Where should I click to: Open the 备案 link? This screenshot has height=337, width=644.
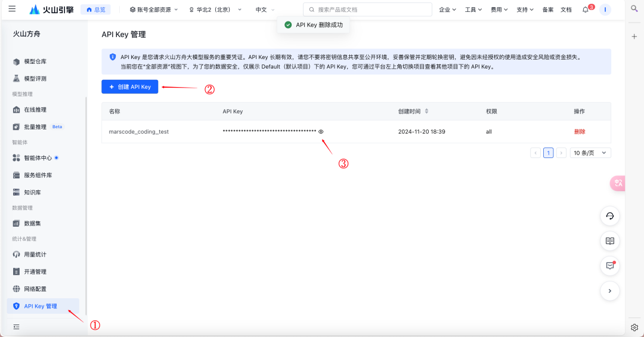click(x=548, y=10)
